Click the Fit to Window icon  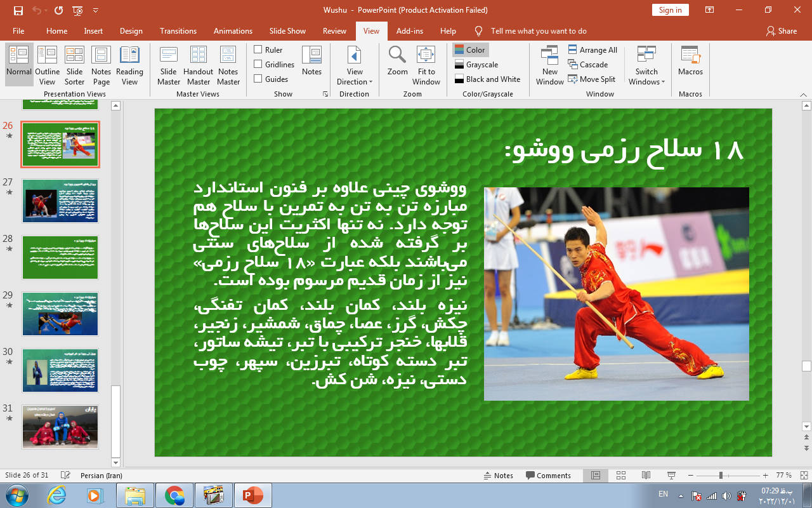[x=426, y=65]
